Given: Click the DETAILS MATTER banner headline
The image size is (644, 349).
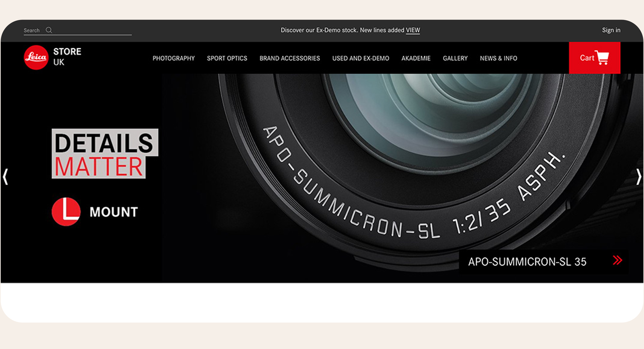Looking at the screenshot, I should (x=105, y=154).
